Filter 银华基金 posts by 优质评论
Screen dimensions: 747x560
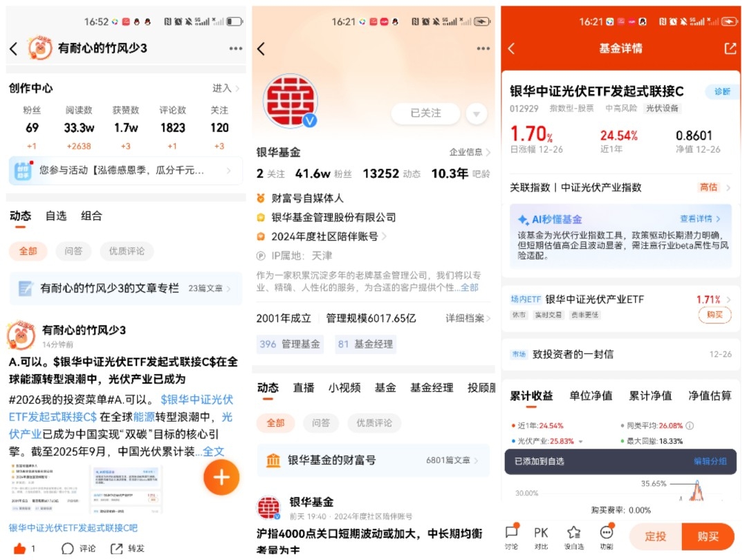click(x=374, y=423)
